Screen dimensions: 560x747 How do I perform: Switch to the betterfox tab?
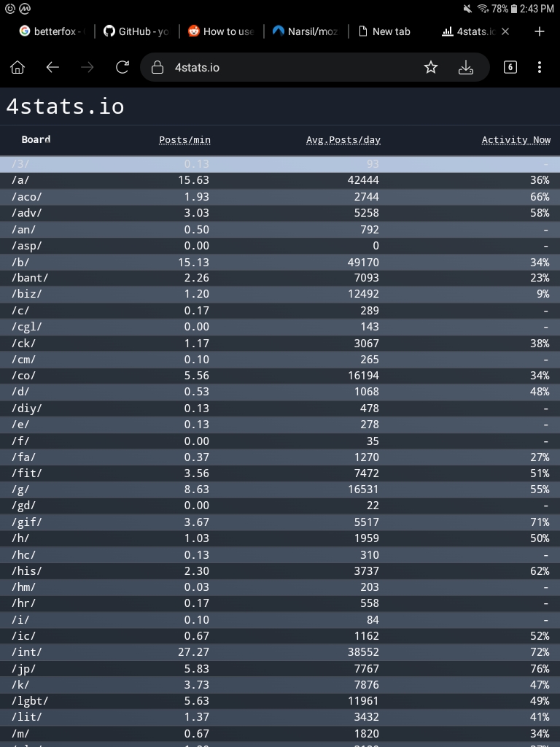pyautogui.click(x=52, y=31)
